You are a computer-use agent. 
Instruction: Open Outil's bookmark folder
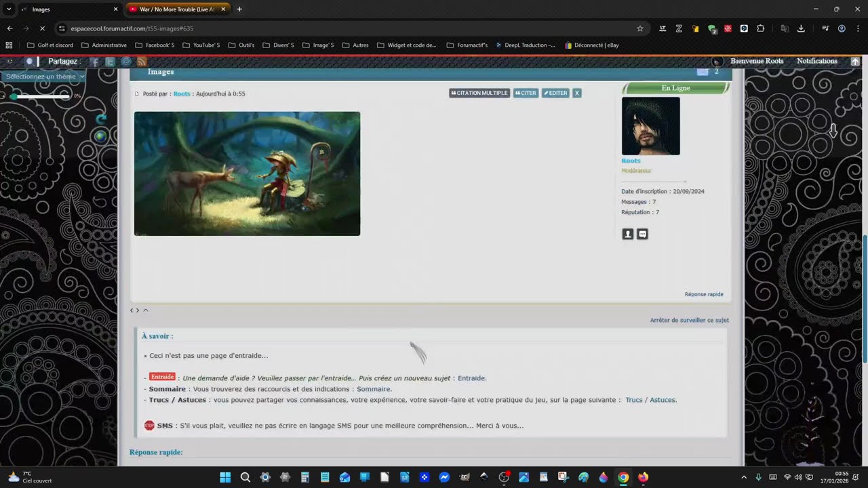pyautogui.click(x=241, y=45)
